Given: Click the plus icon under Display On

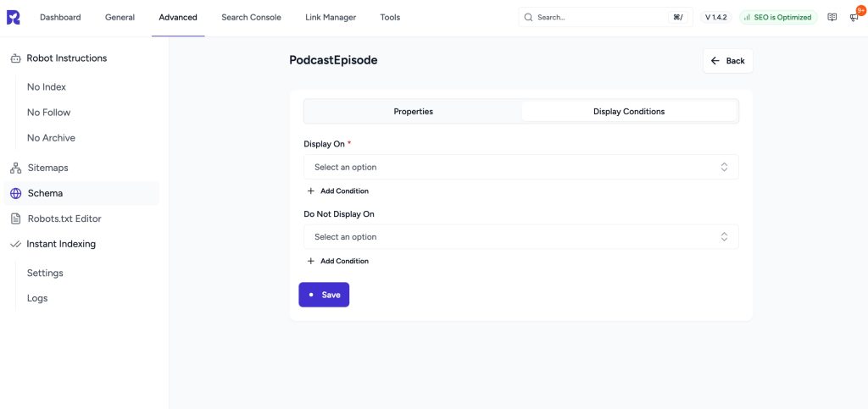Looking at the screenshot, I should (311, 191).
